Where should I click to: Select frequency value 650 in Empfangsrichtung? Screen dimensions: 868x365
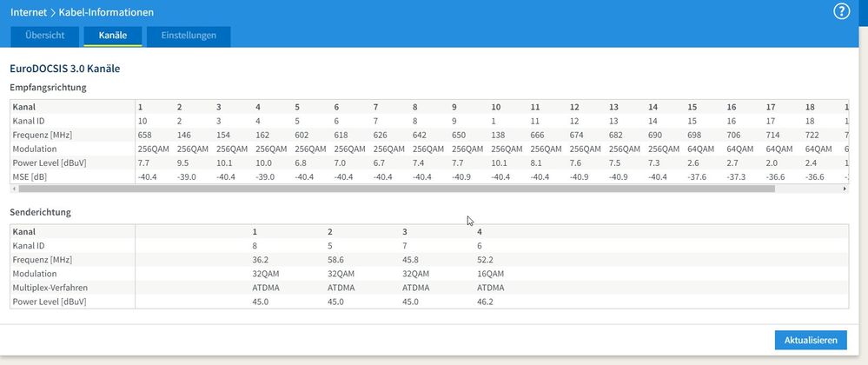459,135
